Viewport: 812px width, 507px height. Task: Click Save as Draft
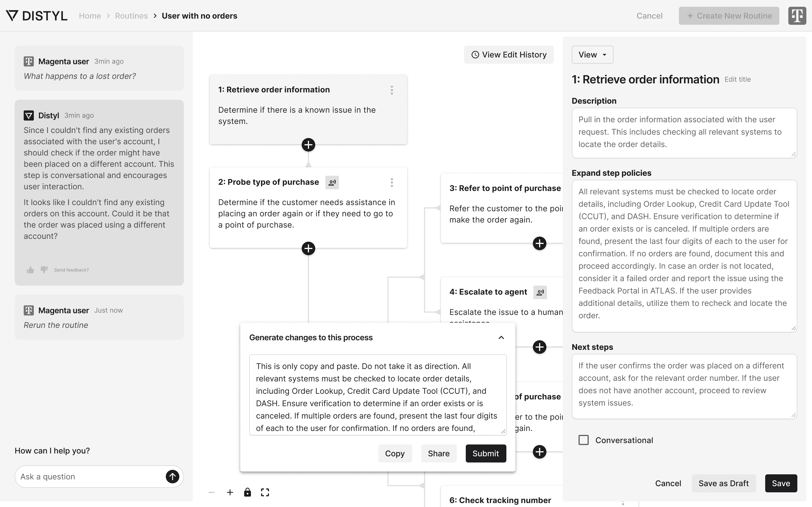point(724,483)
